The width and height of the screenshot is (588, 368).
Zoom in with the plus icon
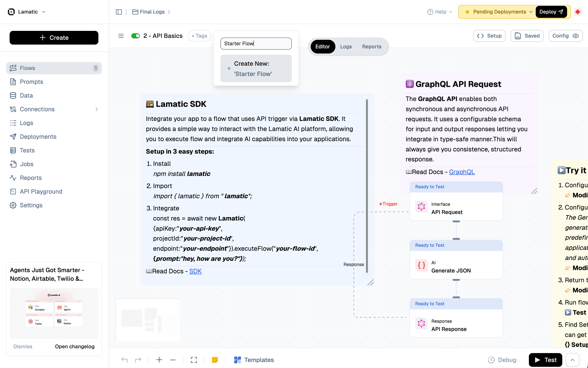159,360
